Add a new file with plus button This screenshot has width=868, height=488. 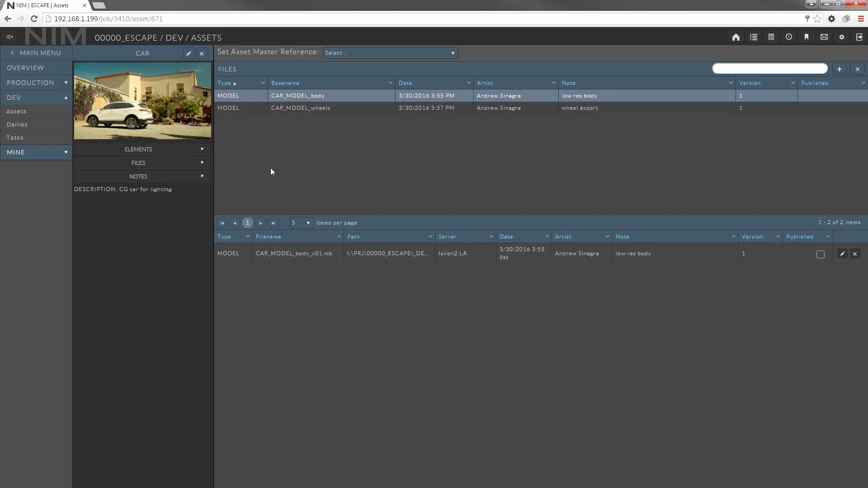[x=840, y=69]
